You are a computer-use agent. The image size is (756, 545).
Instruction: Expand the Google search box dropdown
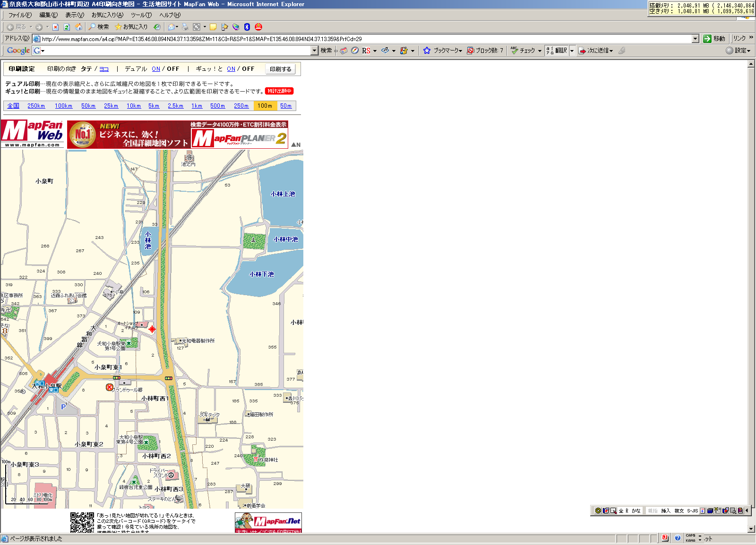315,51
